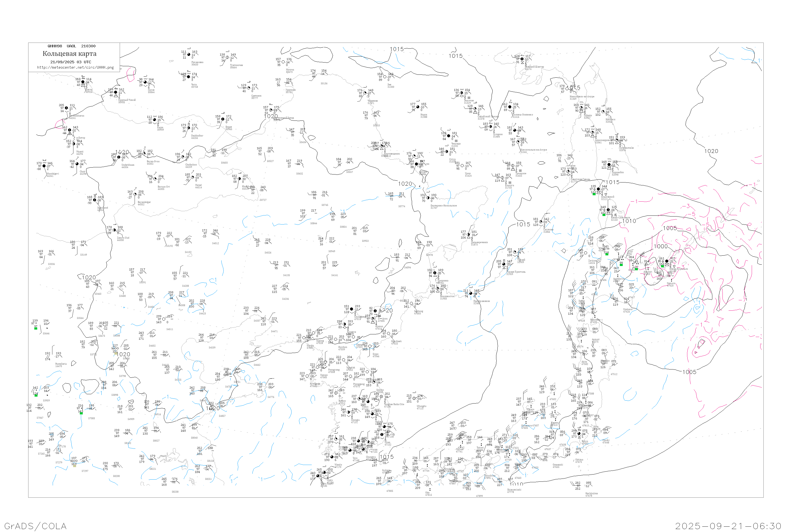
Task: Click the Кольцевая карта map title
Action: point(69,54)
